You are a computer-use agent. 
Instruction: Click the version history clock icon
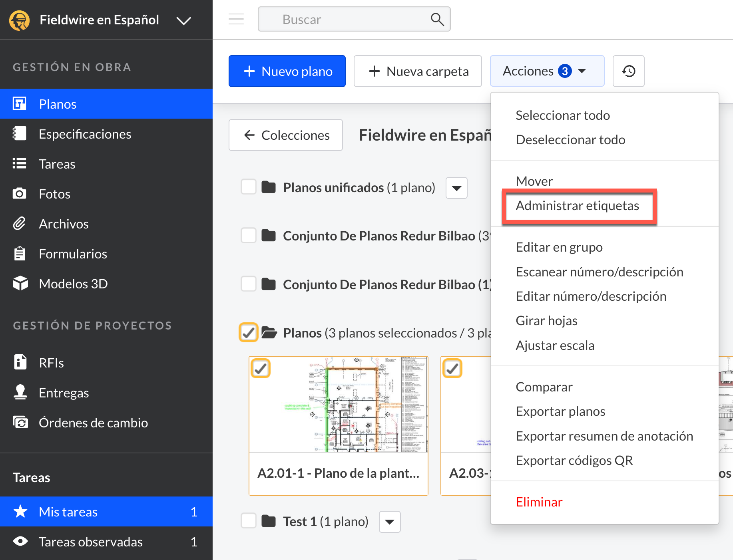(628, 71)
